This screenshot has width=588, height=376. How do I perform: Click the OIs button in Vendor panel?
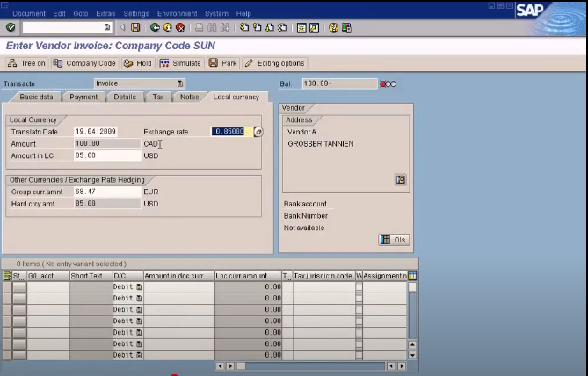(394, 240)
